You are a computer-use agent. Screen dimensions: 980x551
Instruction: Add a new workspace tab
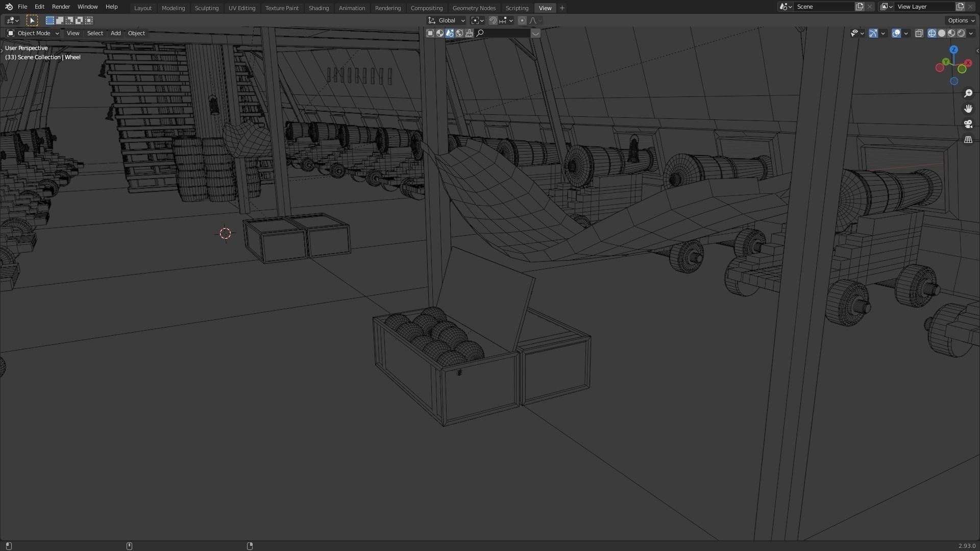pyautogui.click(x=562, y=8)
